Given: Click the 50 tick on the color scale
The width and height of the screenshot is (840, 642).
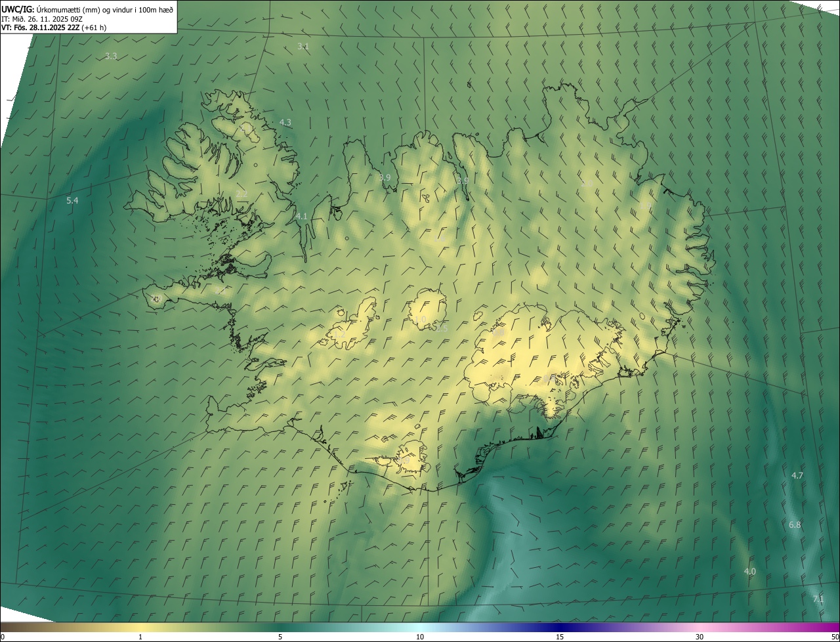Looking at the screenshot, I should coord(835,637).
